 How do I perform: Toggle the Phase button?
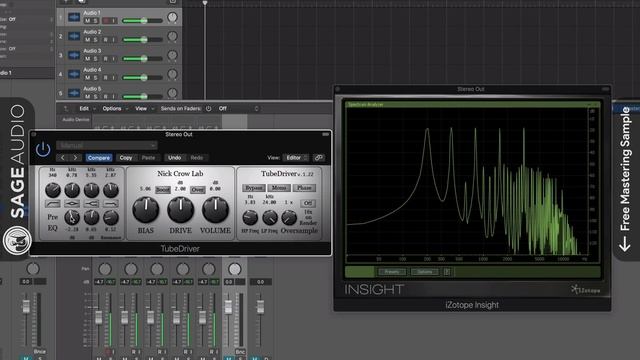coord(304,188)
